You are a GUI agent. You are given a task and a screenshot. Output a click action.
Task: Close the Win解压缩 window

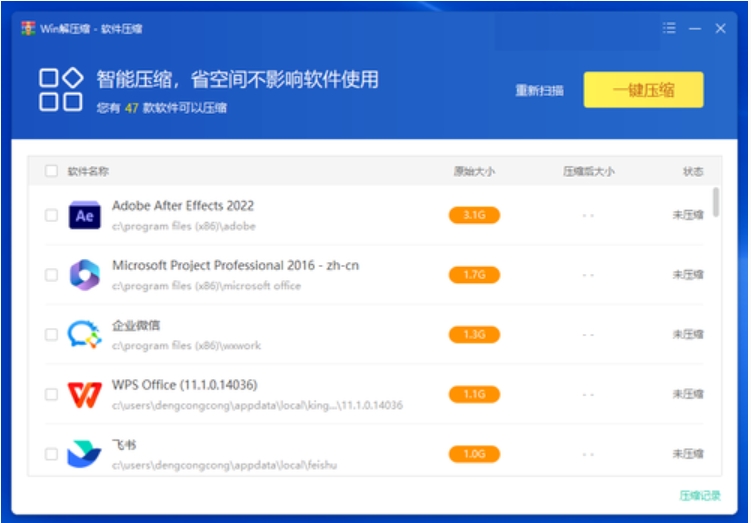(720, 28)
